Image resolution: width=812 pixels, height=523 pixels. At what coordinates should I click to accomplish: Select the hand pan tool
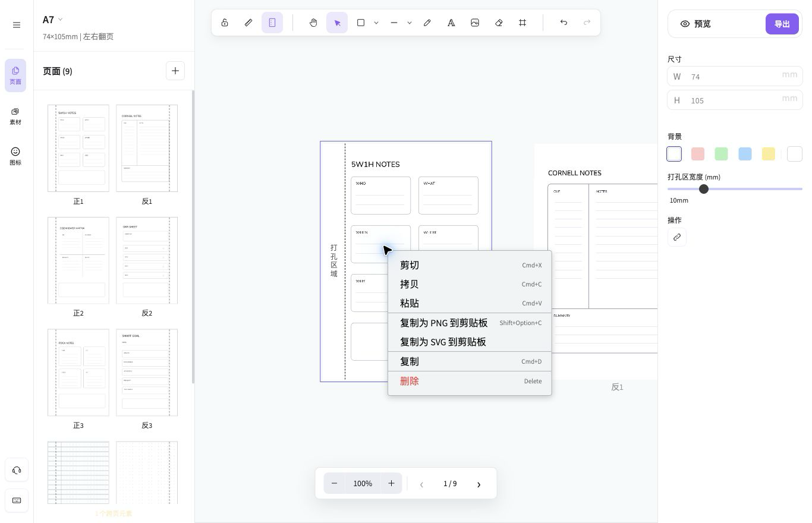(x=313, y=23)
